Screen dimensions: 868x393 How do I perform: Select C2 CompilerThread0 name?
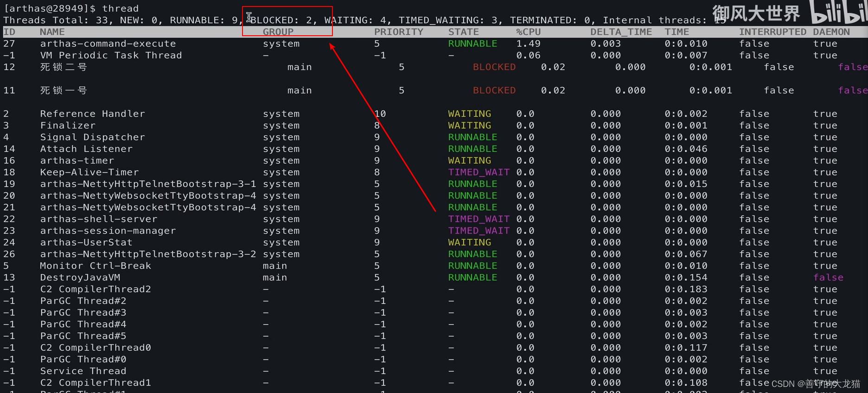point(96,348)
